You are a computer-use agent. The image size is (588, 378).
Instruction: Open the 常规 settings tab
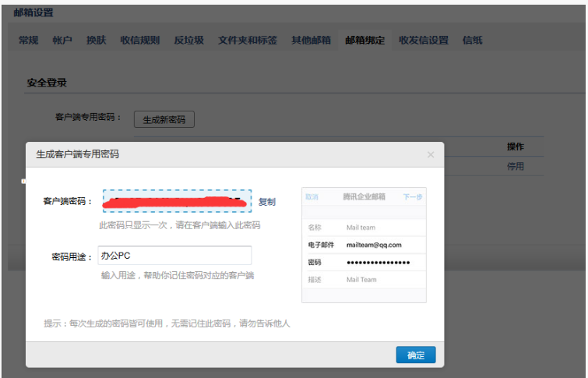pos(29,41)
